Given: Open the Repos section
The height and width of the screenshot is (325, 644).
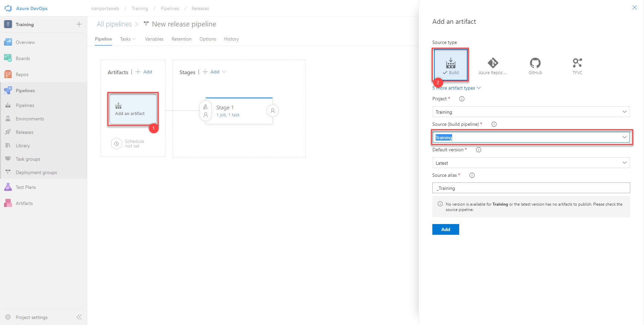Looking at the screenshot, I should [x=22, y=74].
